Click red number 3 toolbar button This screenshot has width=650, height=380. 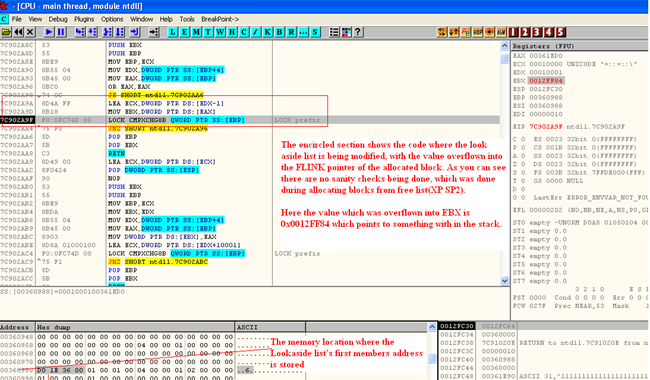[x=537, y=32]
